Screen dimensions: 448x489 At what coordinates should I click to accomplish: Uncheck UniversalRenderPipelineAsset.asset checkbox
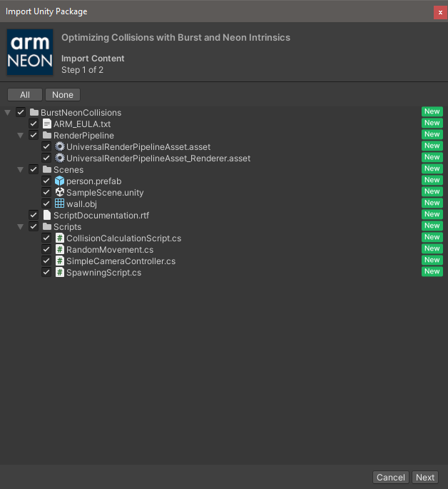(x=46, y=146)
